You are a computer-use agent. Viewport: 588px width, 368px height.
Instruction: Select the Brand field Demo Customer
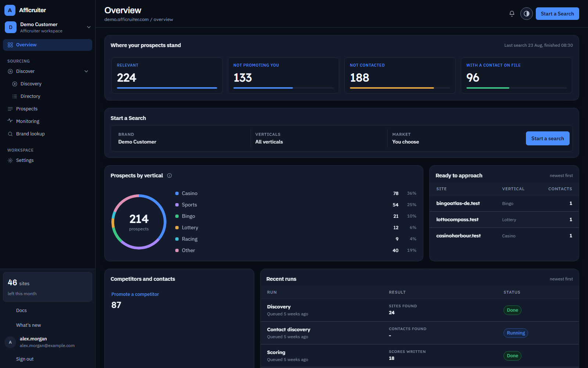click(x=182, y=138)
